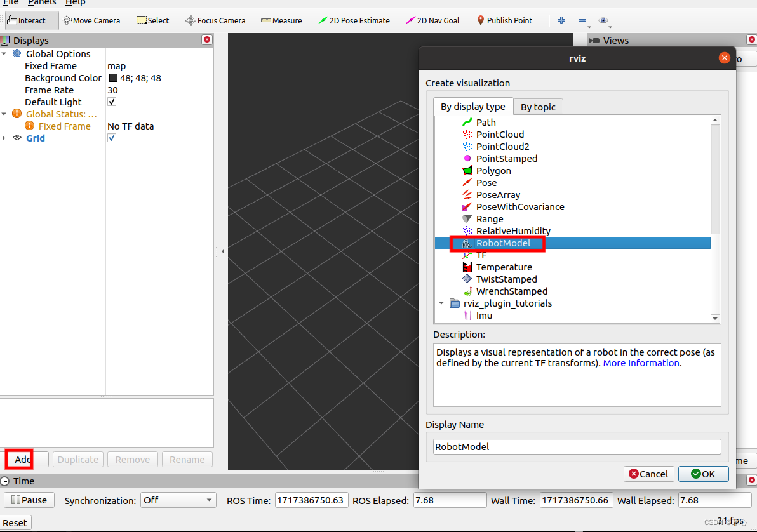Close the rviz dialog window
Viewport: 757px width, 532px height.
click(x=724, y=58)
